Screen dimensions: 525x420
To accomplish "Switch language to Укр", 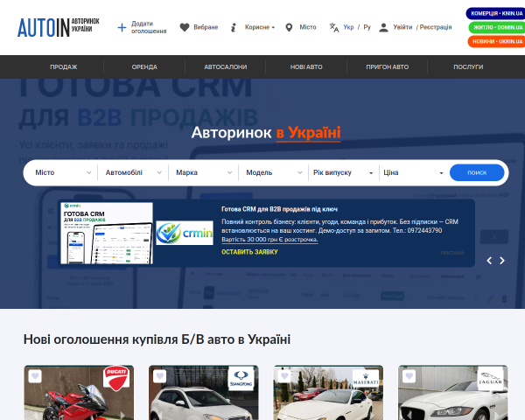I will point(348,27).
